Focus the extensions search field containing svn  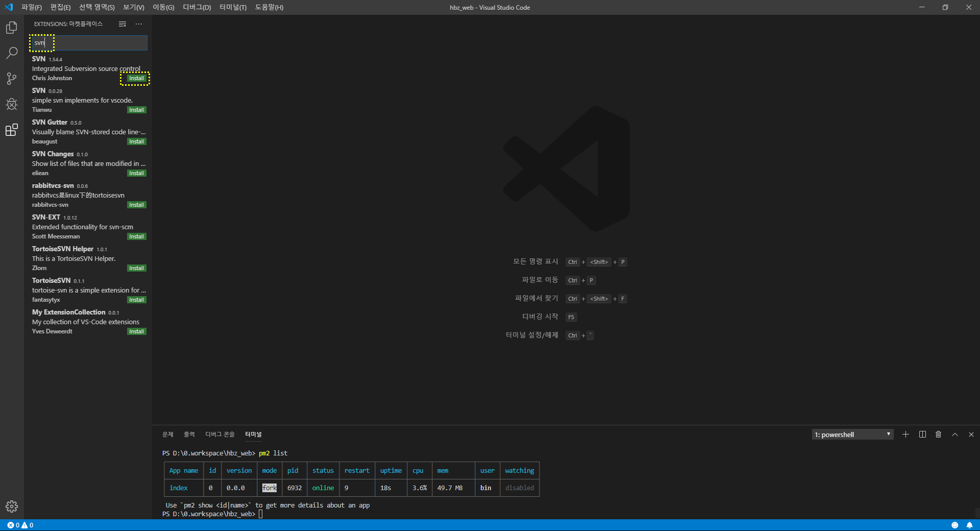point(89,43)
